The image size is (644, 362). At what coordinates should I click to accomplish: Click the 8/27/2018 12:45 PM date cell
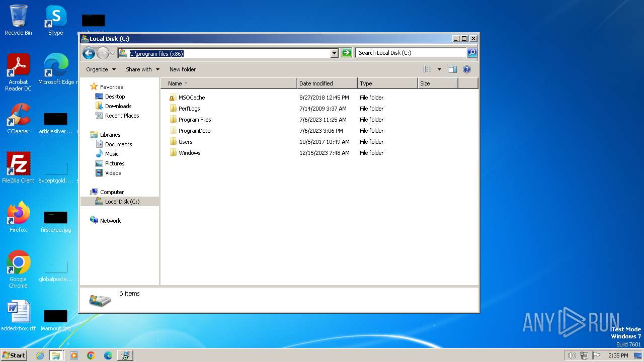[x=324, y=98]
